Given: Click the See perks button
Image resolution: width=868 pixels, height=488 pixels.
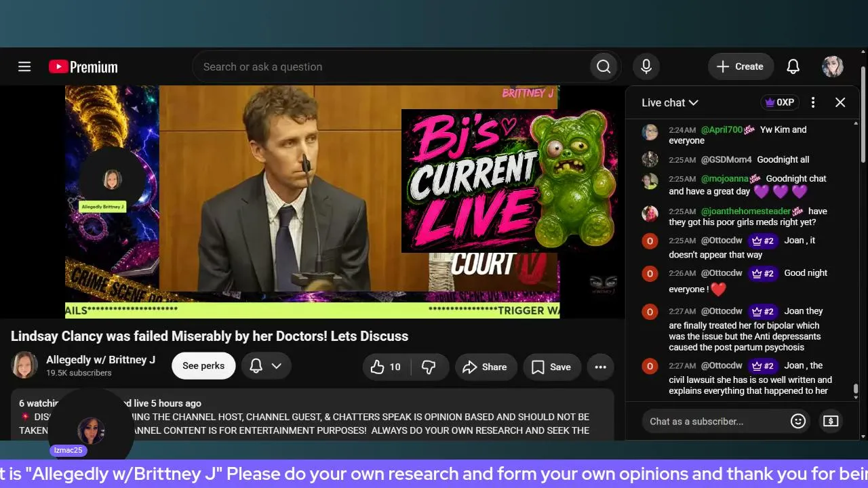Looking at the screenshot, I should pyautogui.click(x=203, y=366).
